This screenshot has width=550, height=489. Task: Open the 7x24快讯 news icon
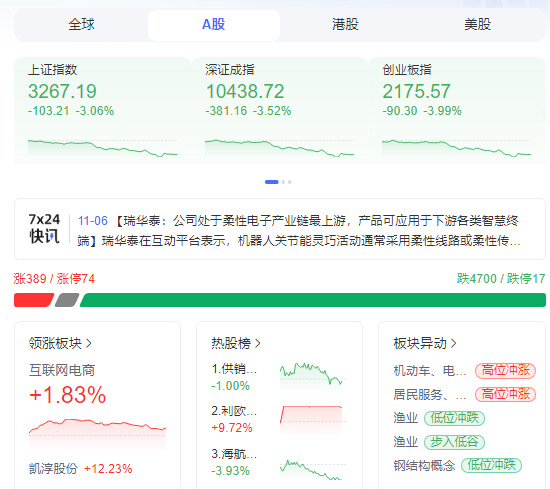click(x=44, y=228)
